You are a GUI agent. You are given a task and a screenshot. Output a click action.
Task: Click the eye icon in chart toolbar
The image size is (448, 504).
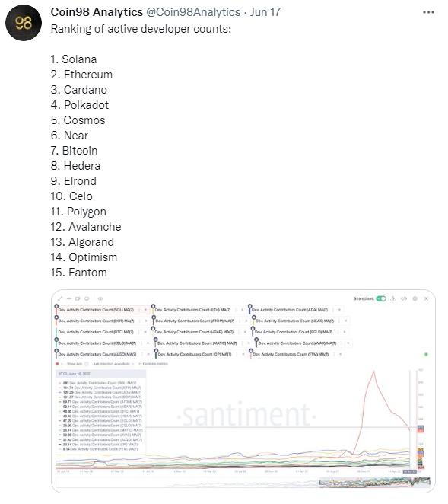coord(100,298)
